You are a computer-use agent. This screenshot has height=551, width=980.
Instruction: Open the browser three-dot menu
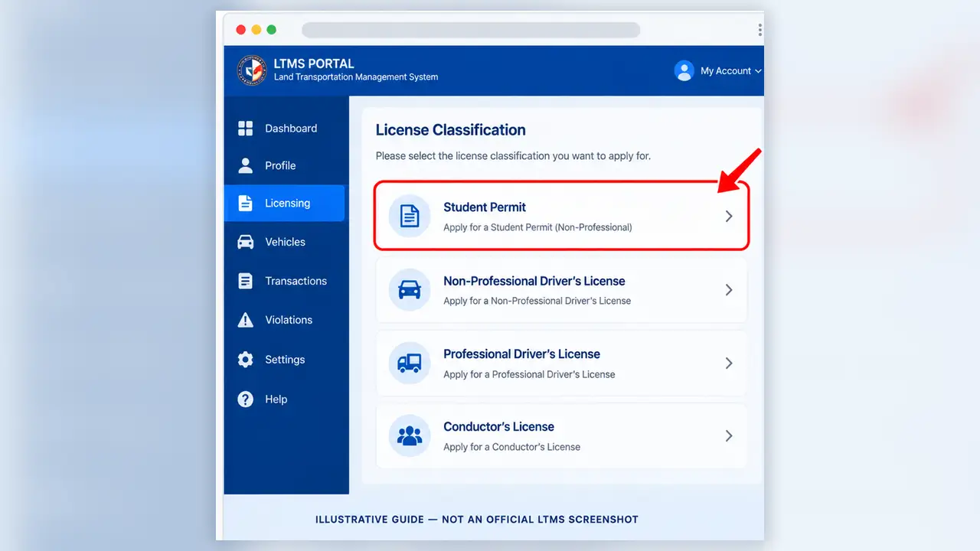759,30
